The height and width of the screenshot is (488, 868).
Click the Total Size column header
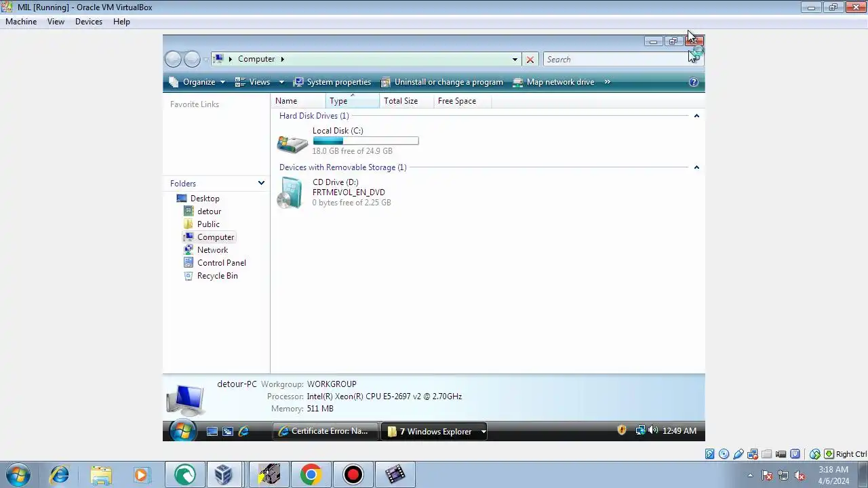[407, 101]
